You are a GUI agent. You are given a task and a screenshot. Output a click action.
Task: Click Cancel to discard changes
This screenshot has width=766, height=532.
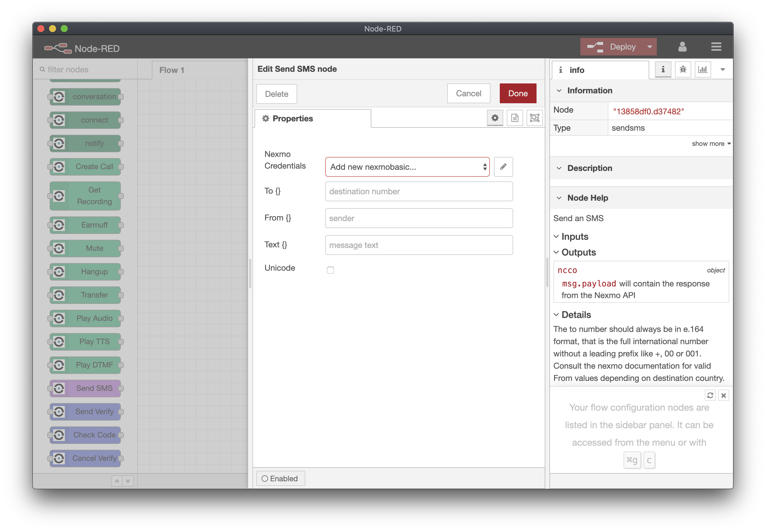pos(469,93)
